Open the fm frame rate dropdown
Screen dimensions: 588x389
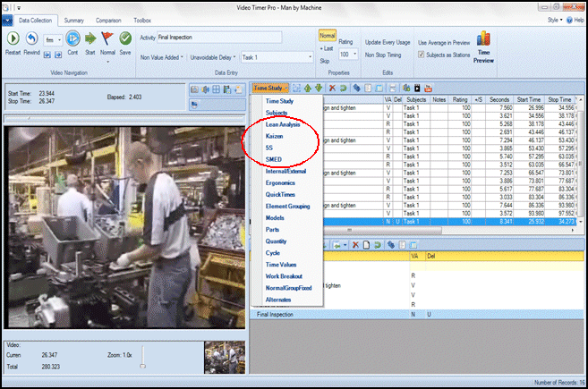tap(53, 39)
